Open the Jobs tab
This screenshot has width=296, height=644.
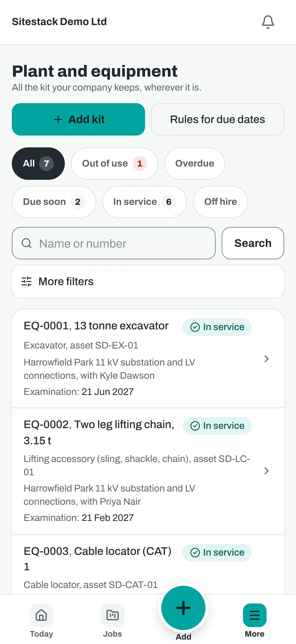112,621
